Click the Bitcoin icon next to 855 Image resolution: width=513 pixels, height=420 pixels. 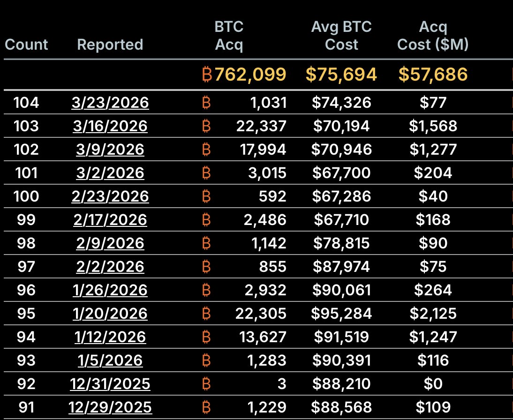[x=205, y=267]
